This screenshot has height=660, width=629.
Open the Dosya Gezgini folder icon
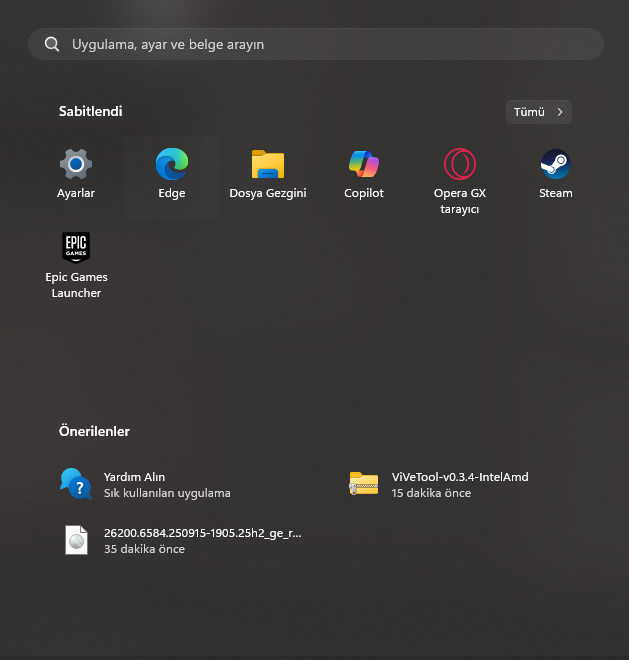(268, 164)
